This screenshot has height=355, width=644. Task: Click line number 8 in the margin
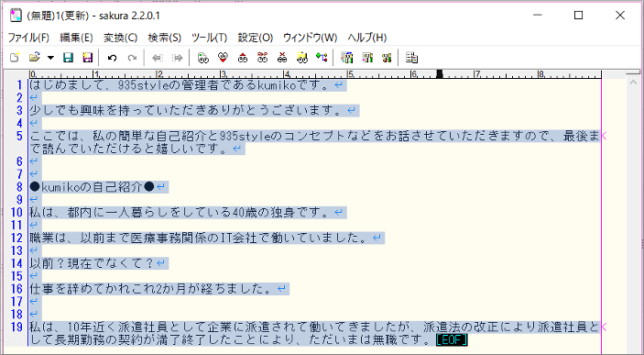[19, 187]
